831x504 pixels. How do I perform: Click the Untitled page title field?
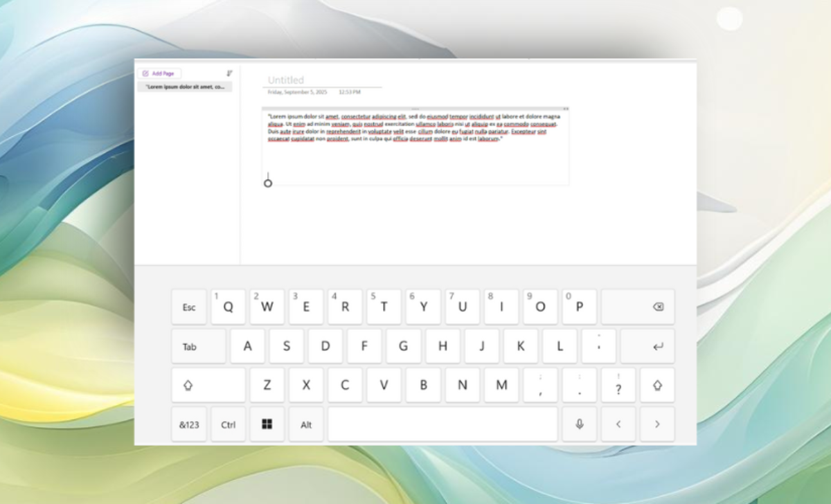pos(323,80)
